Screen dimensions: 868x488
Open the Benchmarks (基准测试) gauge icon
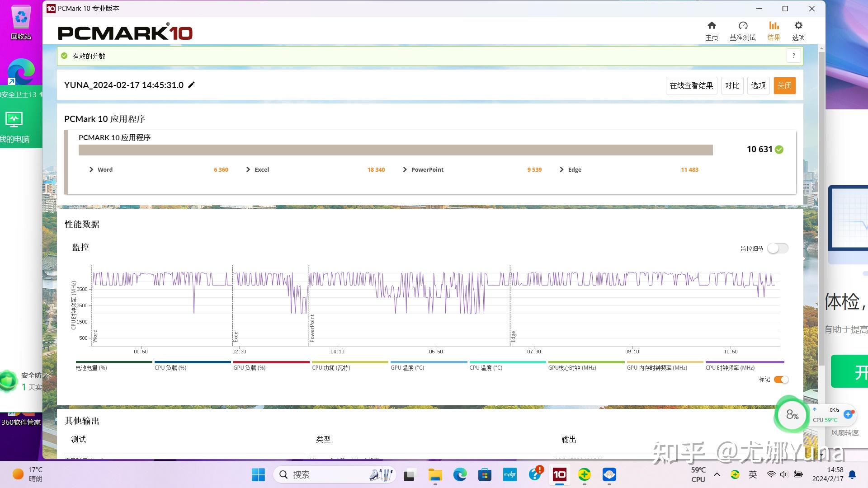(743, 26)
